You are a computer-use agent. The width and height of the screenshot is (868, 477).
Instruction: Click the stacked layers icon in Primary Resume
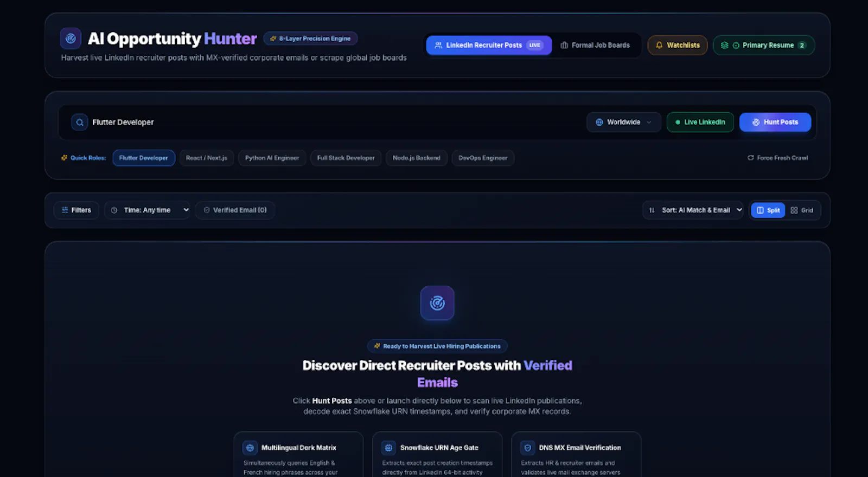coord(724,45)
